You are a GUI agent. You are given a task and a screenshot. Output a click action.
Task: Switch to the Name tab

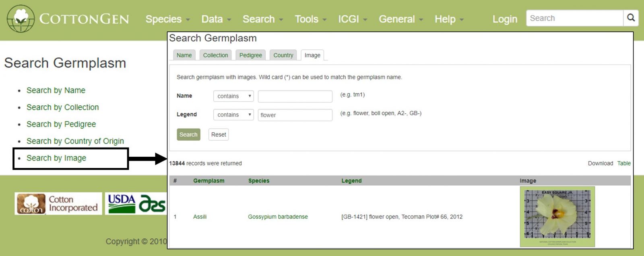pos(184,55)
